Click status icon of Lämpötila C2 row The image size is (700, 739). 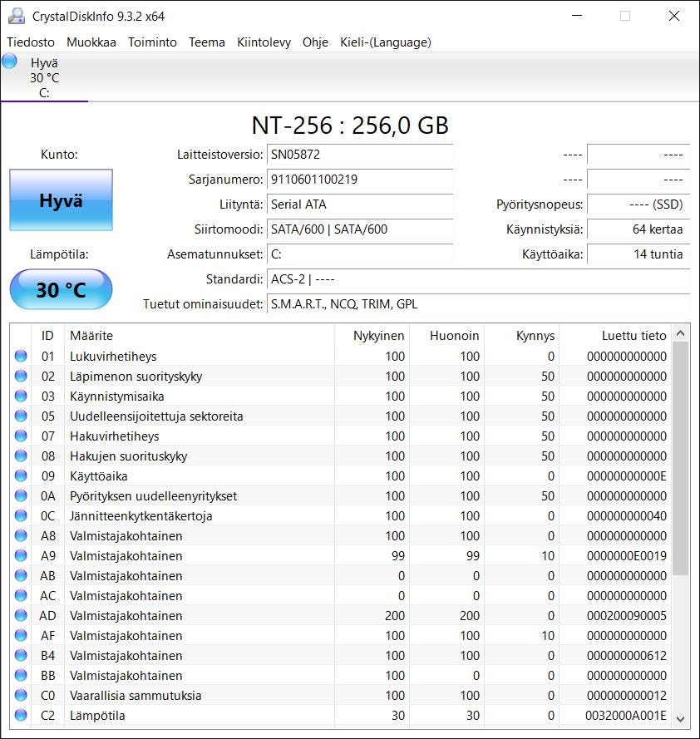click(21, 716)
